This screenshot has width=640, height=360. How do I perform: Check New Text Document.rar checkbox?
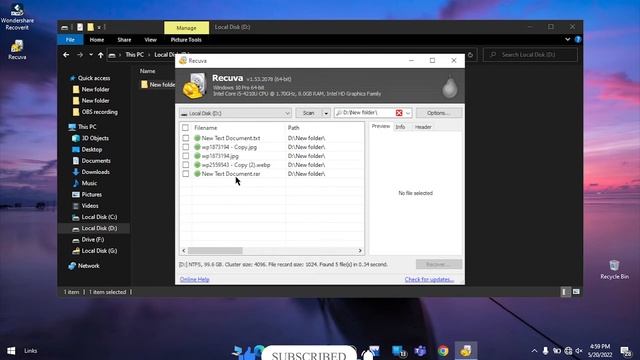tap(186, 174)
